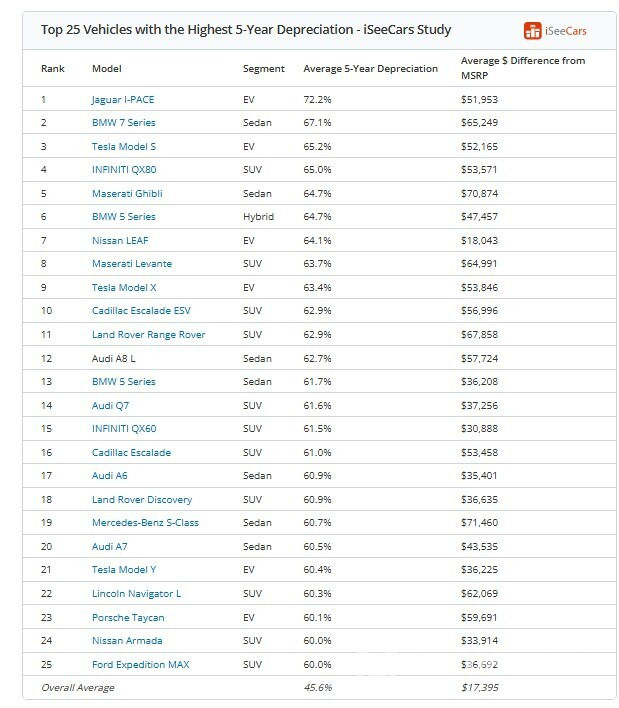The width and height of the screenshot is (619, 708).
Task: Click the Average 5-Year Depreciation column header
Action: 371,69
